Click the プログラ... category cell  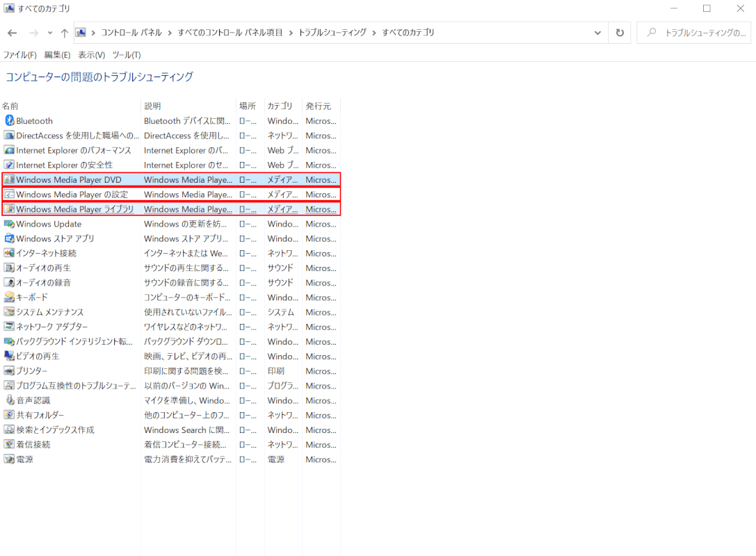tap(283, 386)
